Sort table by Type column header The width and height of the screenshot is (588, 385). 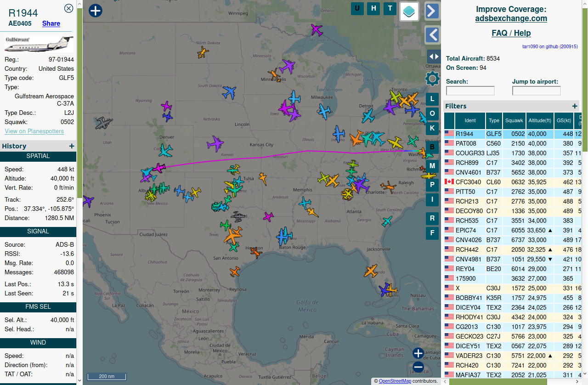(494, 121)
